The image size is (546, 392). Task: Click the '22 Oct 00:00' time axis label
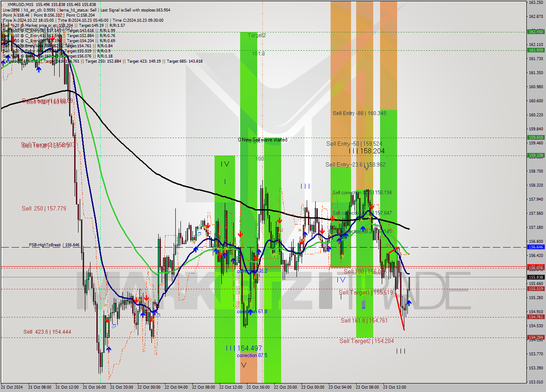148,387
